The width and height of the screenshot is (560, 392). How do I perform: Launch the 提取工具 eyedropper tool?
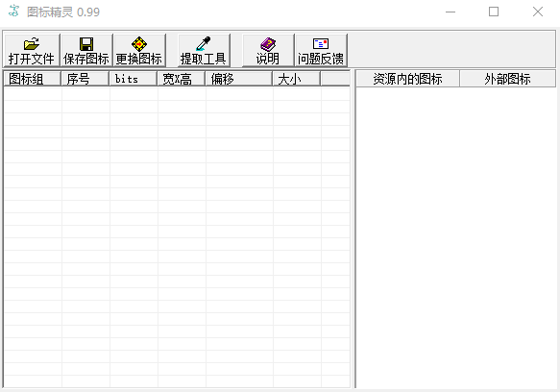coord(204,50)
